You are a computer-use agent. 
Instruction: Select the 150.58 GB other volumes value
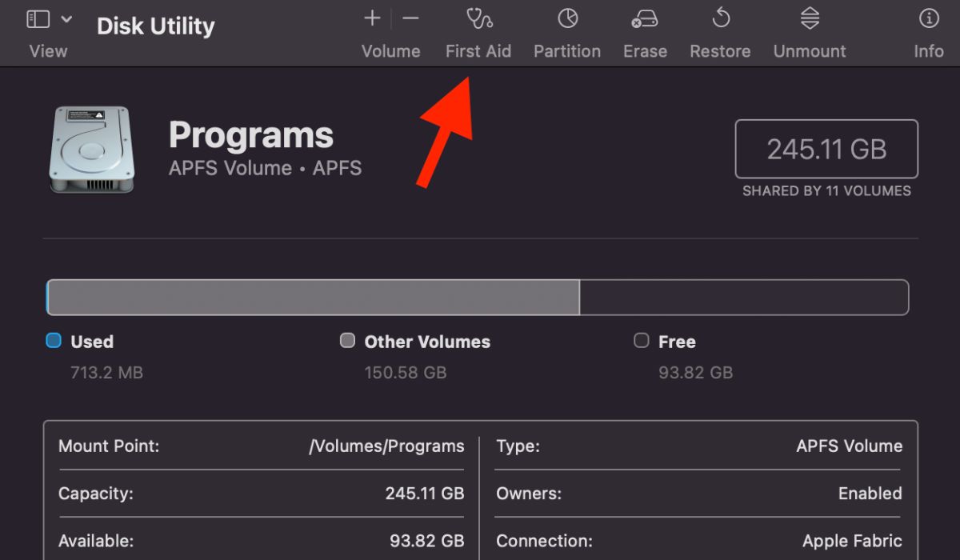click(405, 373)
